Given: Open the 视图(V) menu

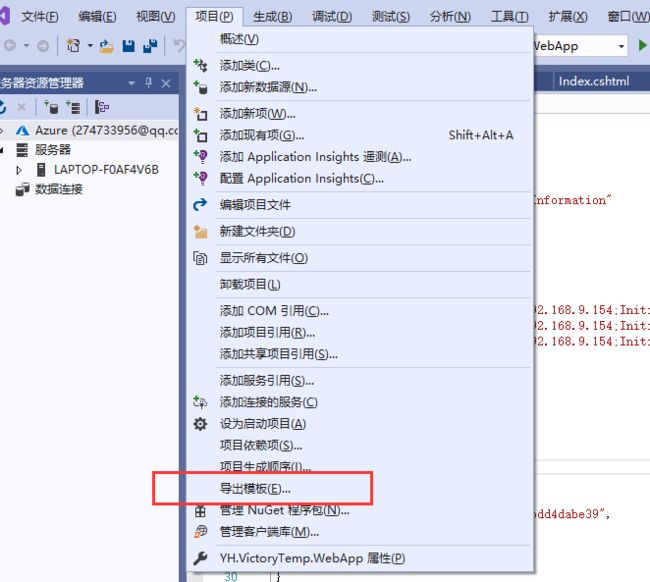Looking at the screenshot, I should (156, 17).
